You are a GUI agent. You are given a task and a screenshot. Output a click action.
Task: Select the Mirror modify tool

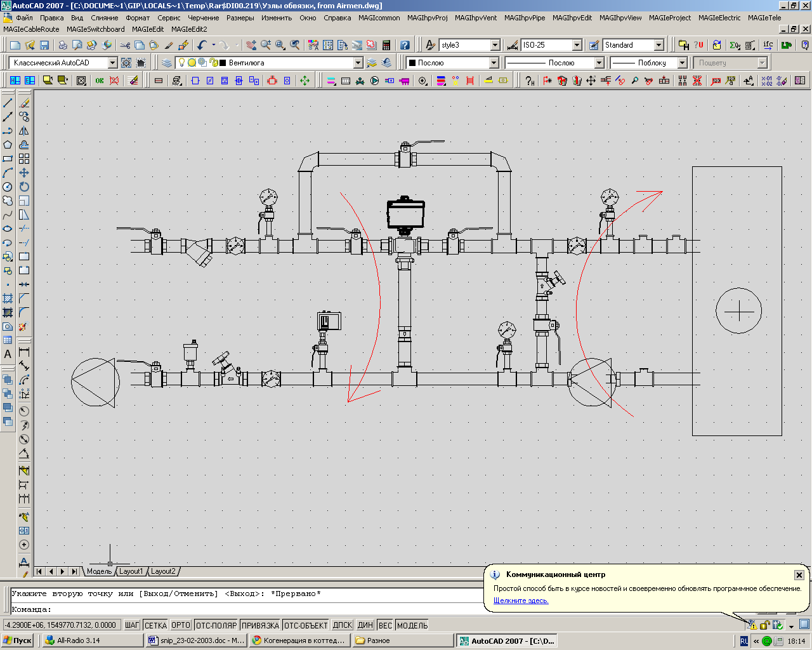point(24,131)
